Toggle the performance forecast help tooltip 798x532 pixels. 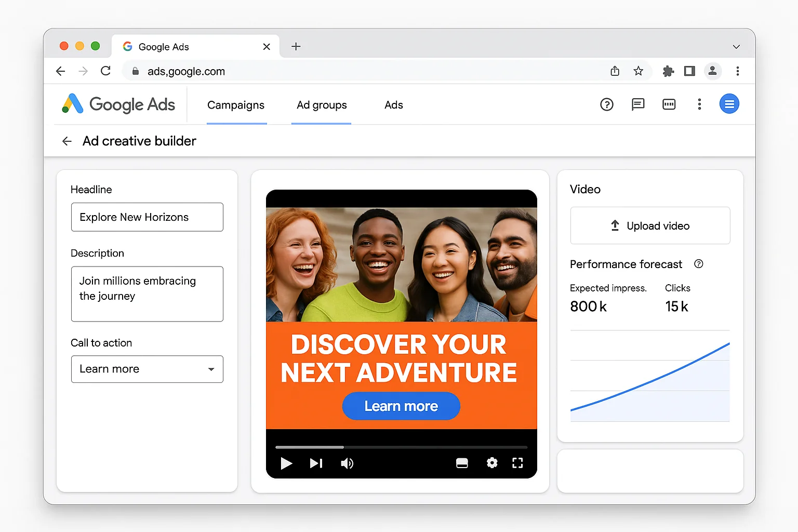click(698, 264)
